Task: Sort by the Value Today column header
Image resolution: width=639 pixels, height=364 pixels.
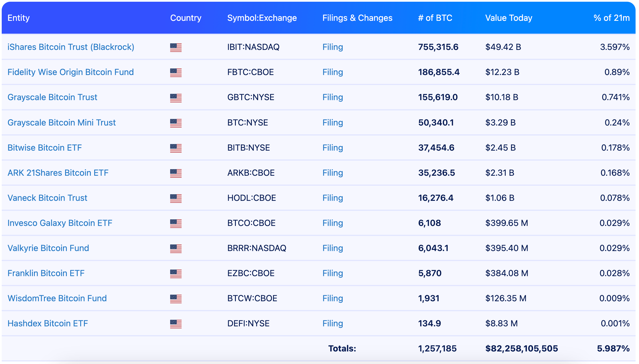Action: tap(509, 18)
